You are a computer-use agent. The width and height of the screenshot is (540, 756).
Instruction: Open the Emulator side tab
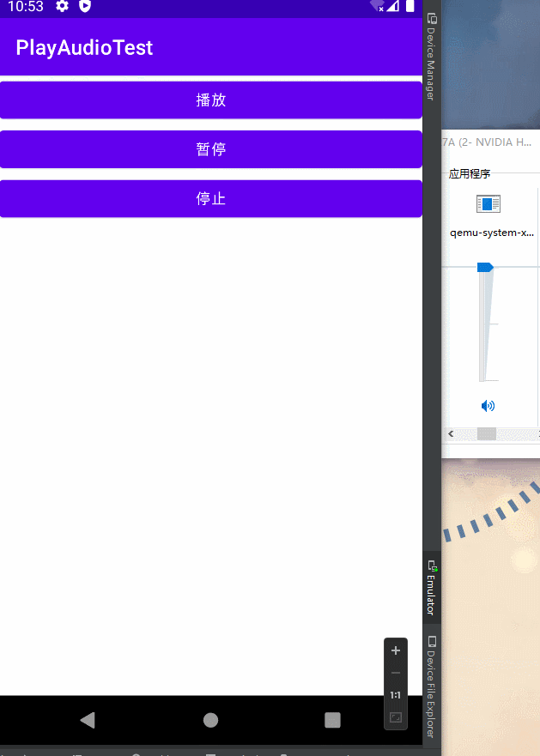point(432,587)
